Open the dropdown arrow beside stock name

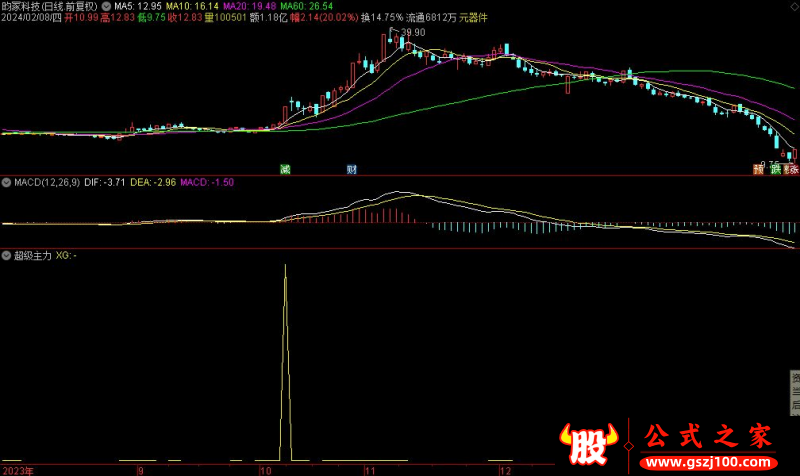tap(106, 7)
